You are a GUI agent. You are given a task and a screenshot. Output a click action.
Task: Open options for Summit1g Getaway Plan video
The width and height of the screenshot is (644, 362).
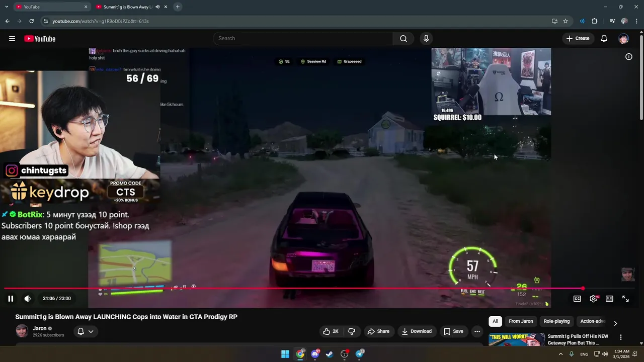(x=620, y=337)
